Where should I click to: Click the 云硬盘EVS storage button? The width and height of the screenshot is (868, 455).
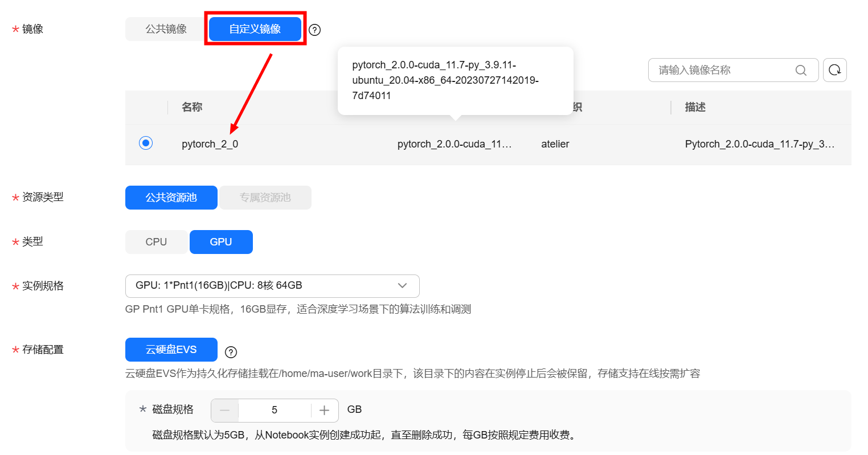[x=171, y=350]
